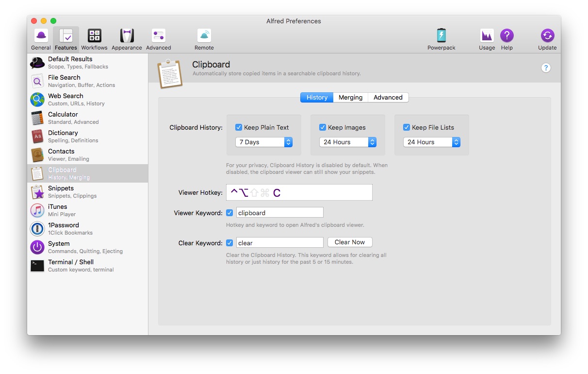Disable the Viewer Keyword checkbox
The height and width of the screenshot is (374, 588).
tap(229, 213)
